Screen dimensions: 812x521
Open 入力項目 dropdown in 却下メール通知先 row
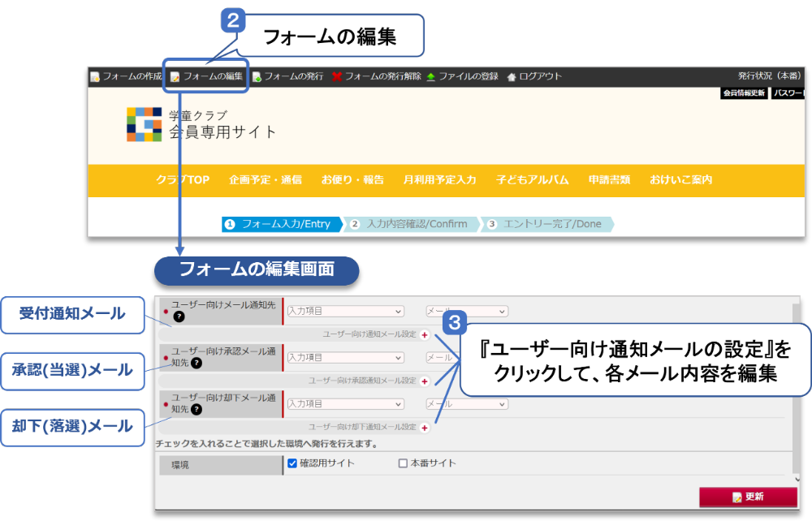[x=345, y=404]
